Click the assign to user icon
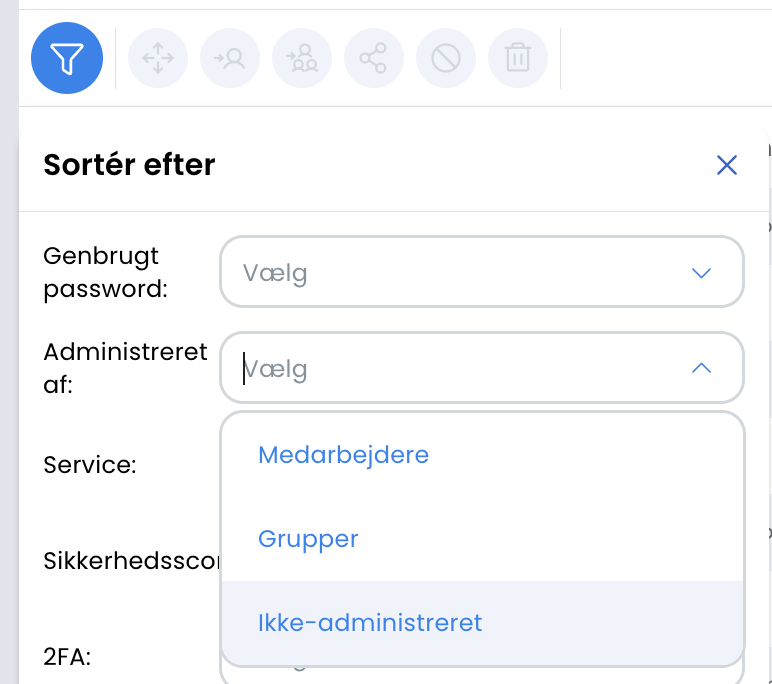Image resolution: width=772 pixels, height=684 pixels. pyautogui.click(x=230, y=58)
